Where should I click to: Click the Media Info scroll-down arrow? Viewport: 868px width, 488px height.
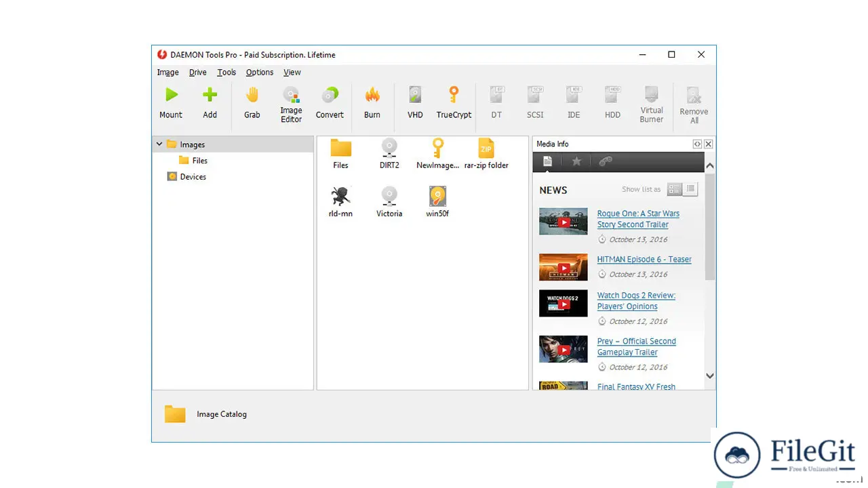(710, 375)
